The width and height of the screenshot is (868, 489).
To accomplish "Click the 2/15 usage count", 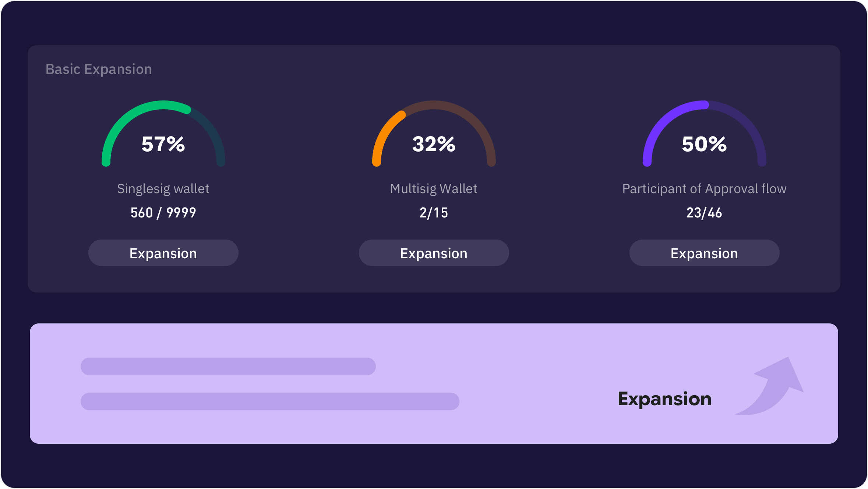I will [434, 213].
